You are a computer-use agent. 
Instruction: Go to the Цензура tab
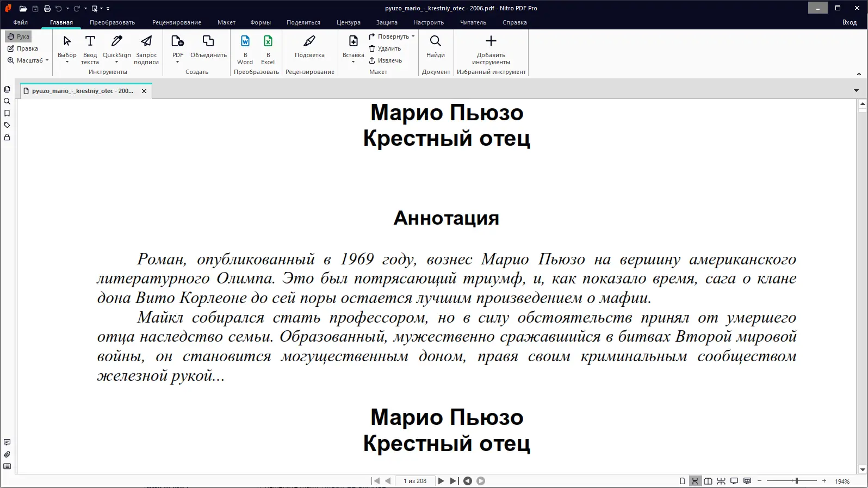349,22
